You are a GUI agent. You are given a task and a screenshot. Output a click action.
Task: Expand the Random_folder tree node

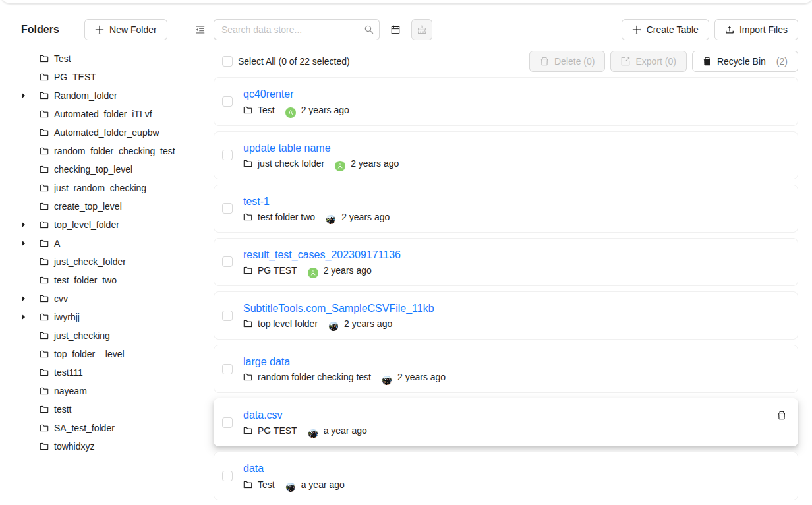[x=24, y=96]
